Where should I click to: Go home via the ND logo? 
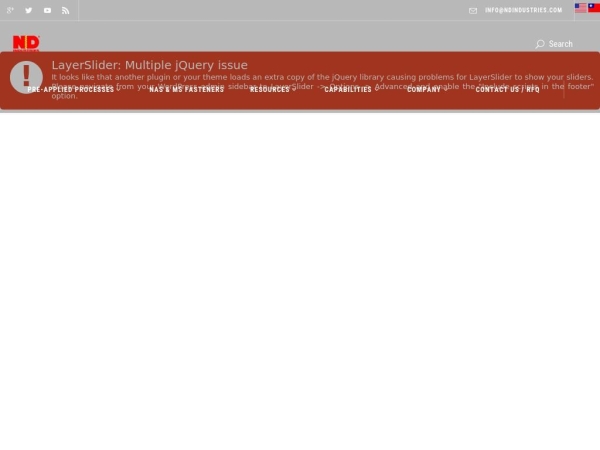[x=26, y=43]
